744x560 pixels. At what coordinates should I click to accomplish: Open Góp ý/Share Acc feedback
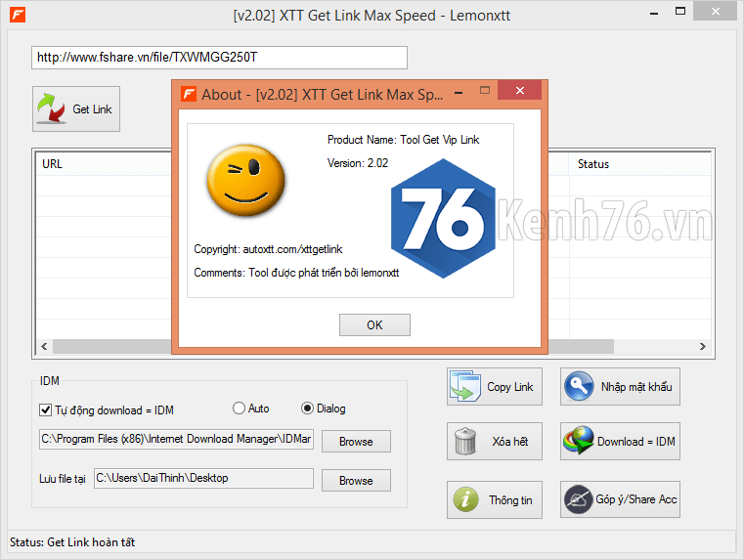click(x=620, y=499)
